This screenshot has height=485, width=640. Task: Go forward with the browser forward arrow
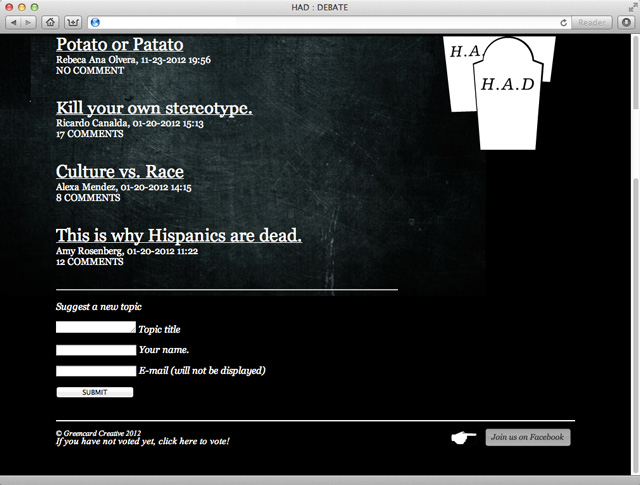click(x=28, y=22)
